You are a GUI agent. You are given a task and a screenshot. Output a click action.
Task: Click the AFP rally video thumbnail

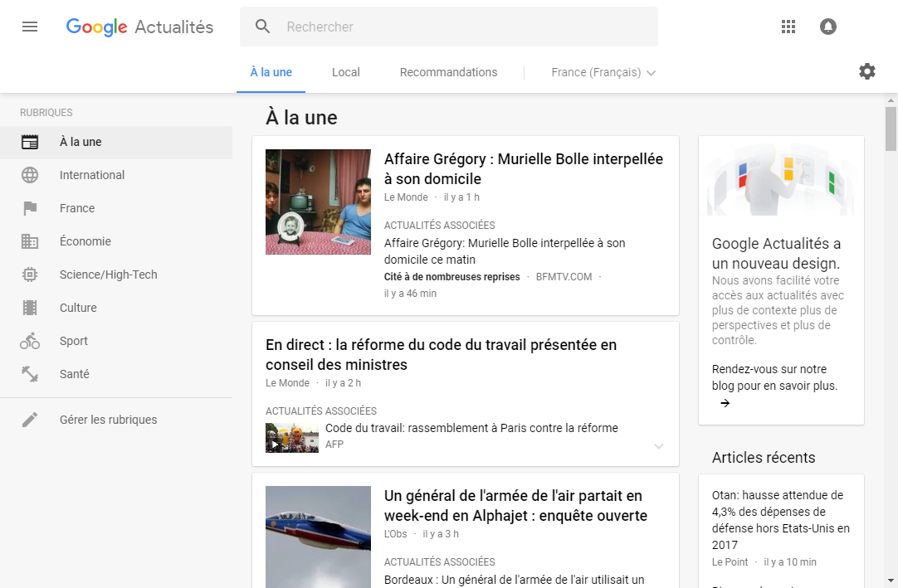click(x=291, y=438)
